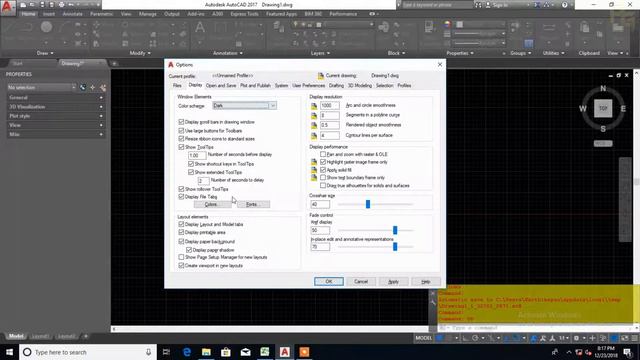Click the Clean Screen icon in status bar

[x=624, y=338]
